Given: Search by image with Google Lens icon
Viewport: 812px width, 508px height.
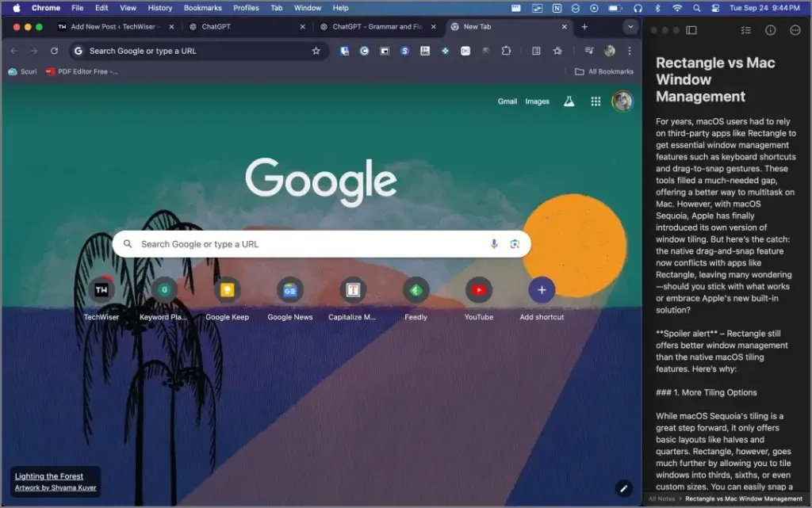Looking at the screenshot, I should coord(514,243).
